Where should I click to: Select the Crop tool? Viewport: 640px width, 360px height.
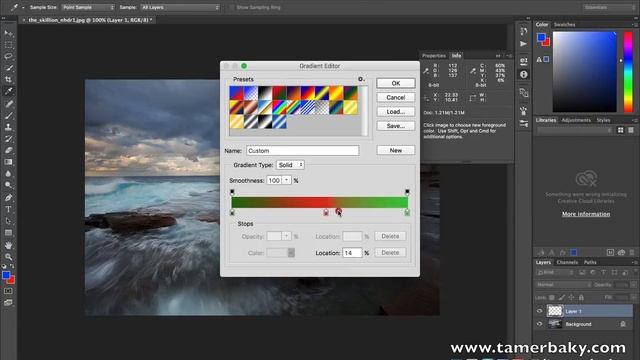9,80
